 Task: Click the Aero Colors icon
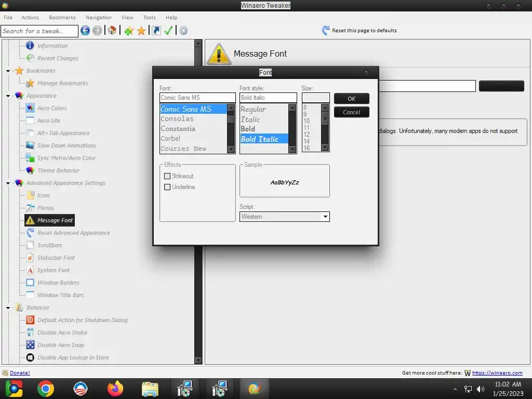tap(30, 108)
